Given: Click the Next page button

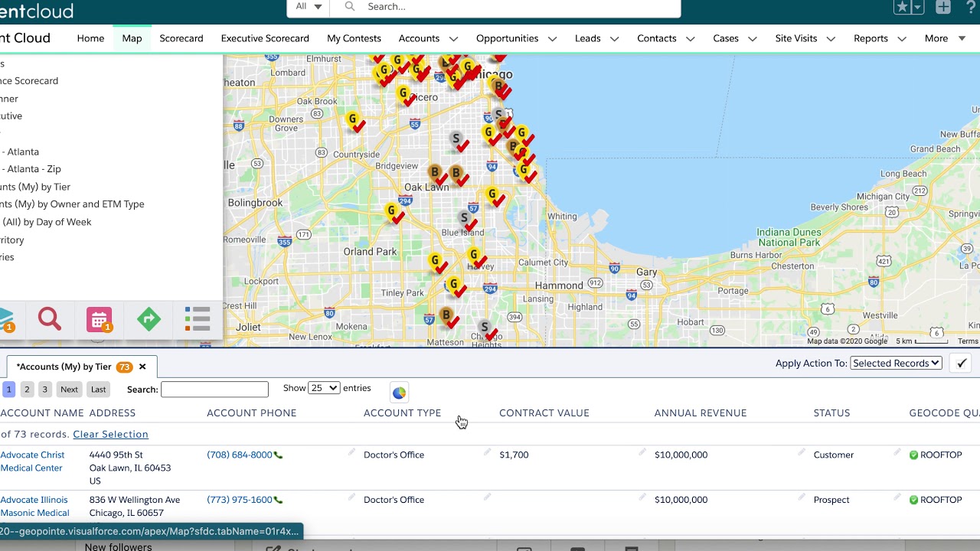Looking at the screenshot, I should point(69,390).
